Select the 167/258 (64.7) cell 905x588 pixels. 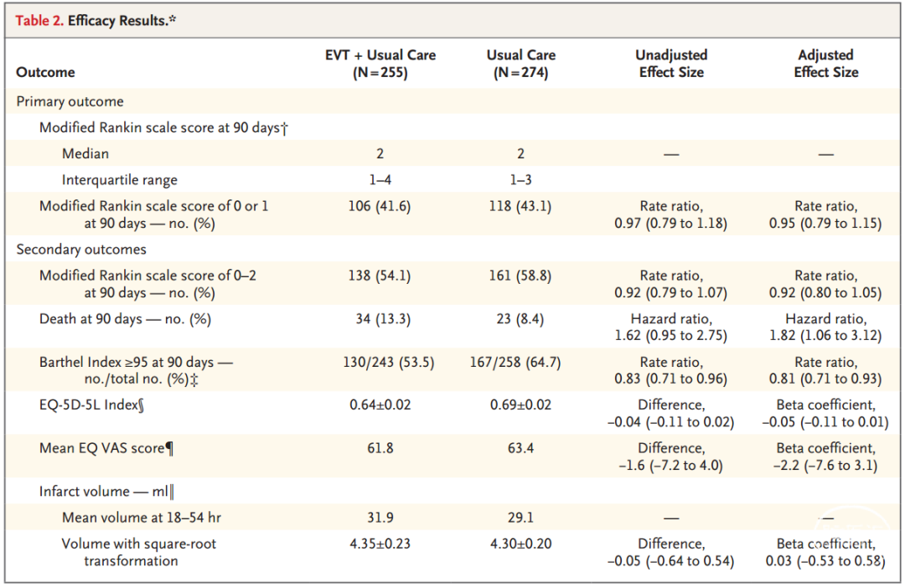pos(515,363)
